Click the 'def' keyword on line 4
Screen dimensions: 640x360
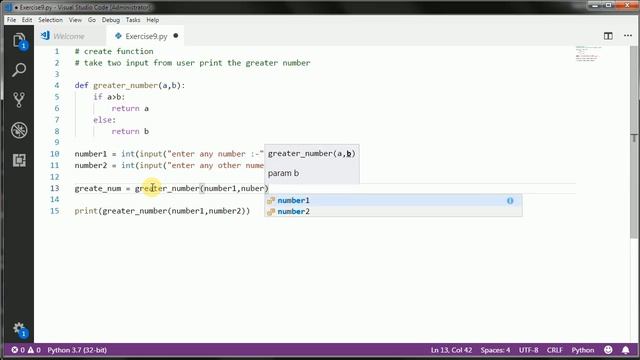81,85
